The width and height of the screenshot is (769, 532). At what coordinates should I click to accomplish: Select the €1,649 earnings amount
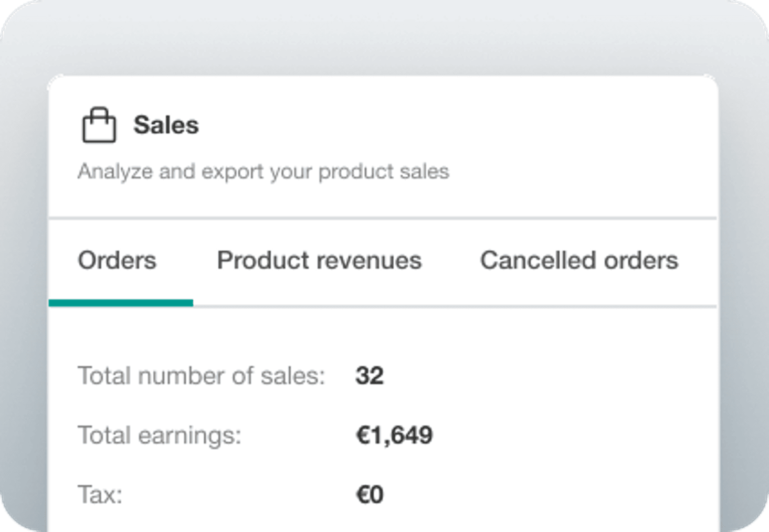point(394,435)
